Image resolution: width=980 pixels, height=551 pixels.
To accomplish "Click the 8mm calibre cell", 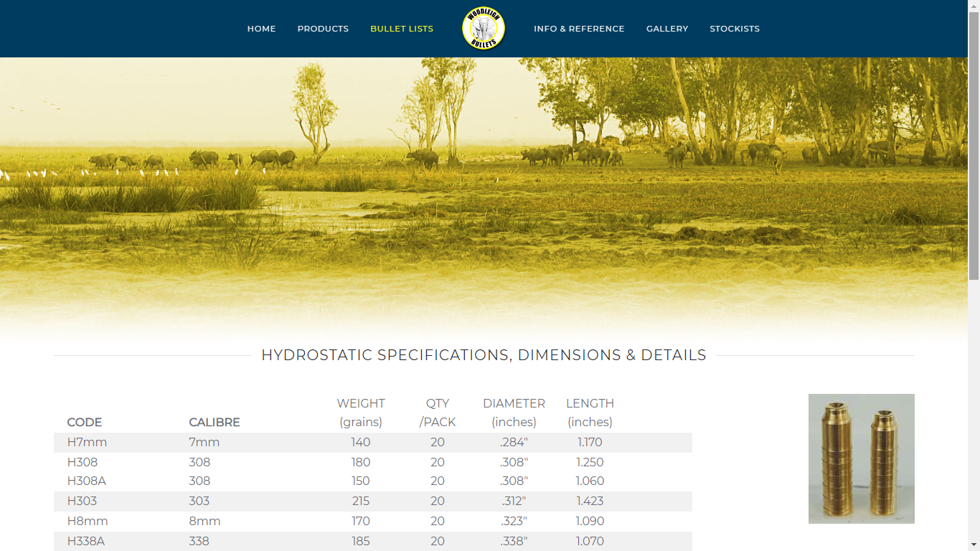I will point(204,522).
